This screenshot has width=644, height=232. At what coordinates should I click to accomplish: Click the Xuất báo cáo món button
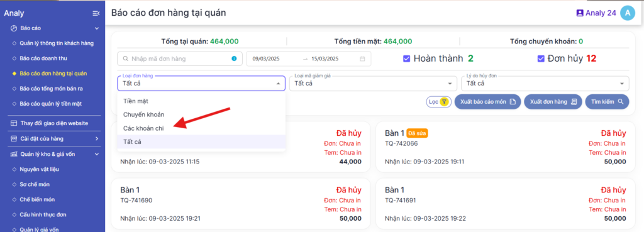(x=487, y=101)
